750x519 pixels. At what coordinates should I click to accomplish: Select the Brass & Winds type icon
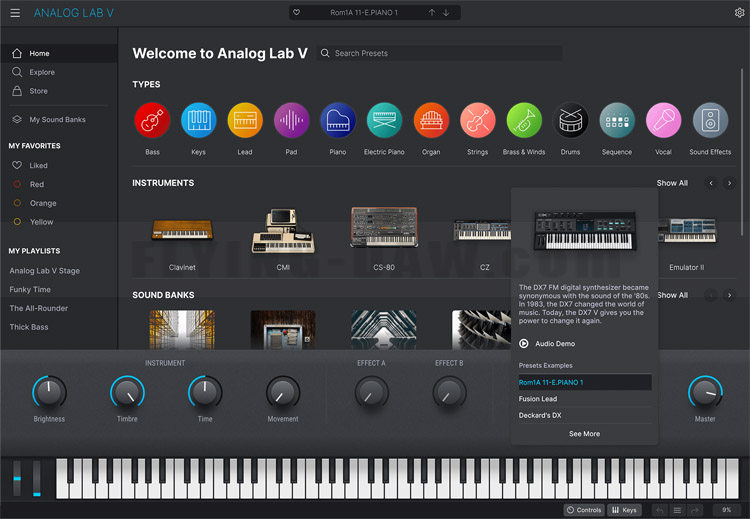tap(524, 120)
